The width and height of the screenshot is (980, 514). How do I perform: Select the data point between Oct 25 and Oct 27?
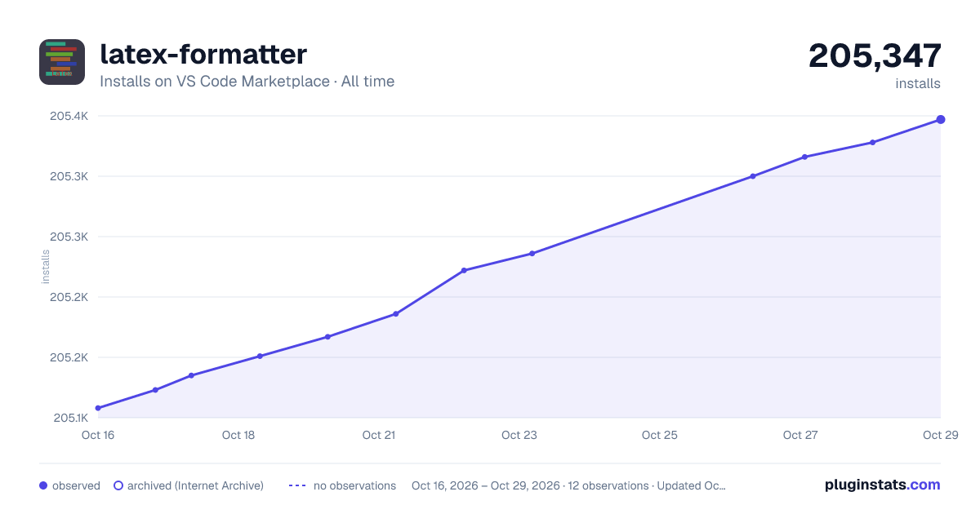point(753,176)
